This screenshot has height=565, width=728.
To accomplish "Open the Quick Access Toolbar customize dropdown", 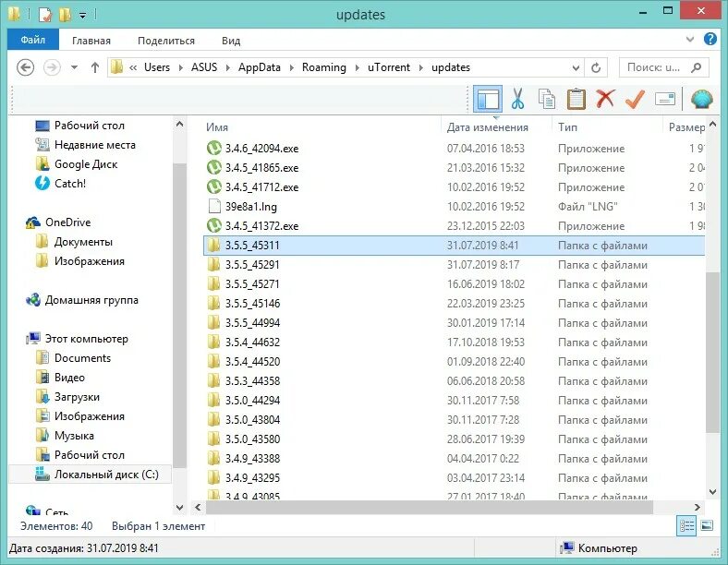I will (x=82, y=16).
